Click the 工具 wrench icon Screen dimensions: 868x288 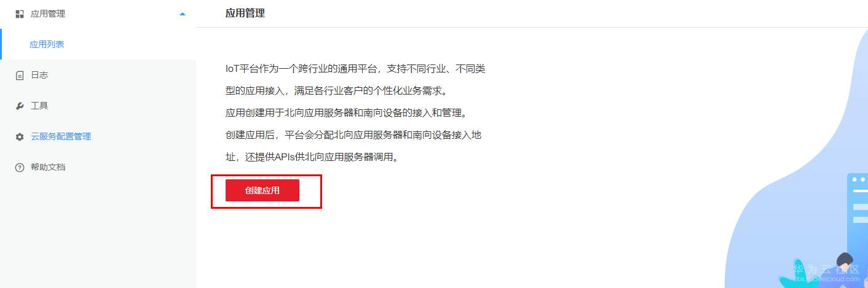pos(20,106)
